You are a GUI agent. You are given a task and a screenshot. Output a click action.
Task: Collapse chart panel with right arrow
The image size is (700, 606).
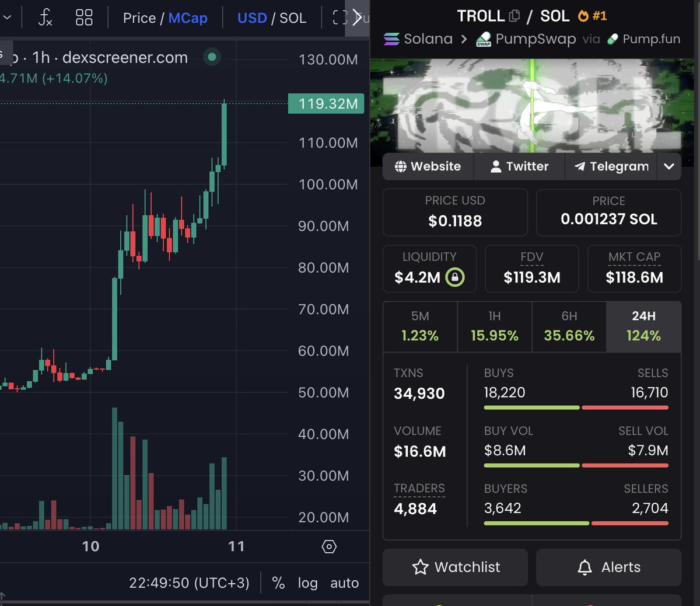point(357,18)
